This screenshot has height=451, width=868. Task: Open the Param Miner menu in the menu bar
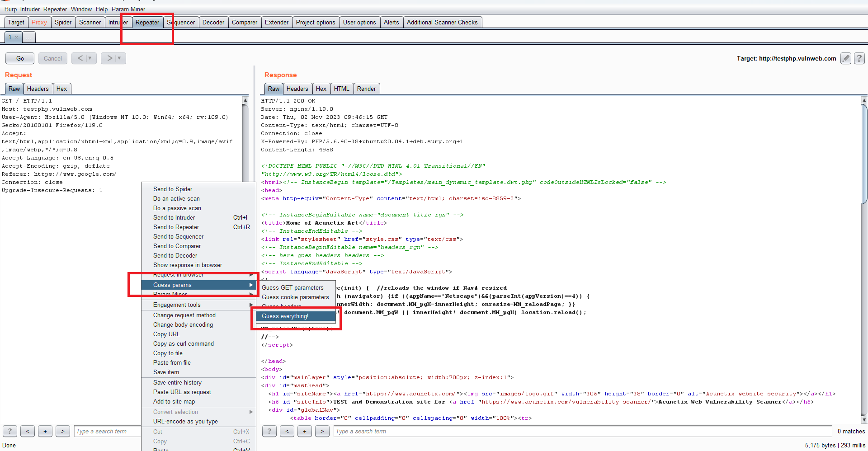pos(128,9)
